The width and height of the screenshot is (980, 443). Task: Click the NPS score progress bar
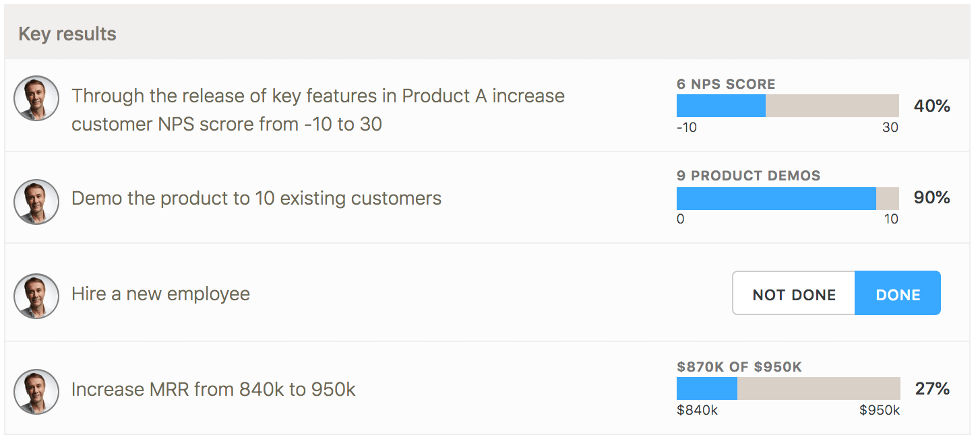788,106
